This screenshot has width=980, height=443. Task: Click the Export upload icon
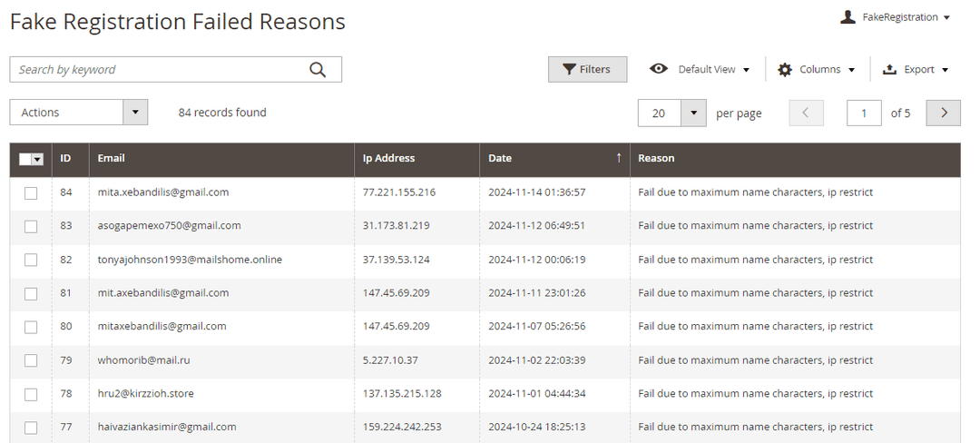click(x=889, y=70)
